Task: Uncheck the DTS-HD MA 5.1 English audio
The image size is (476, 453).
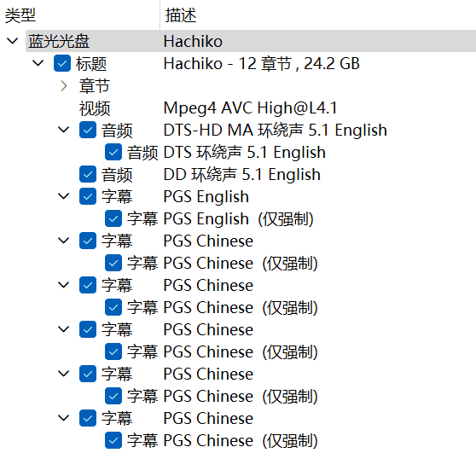Action: point(88,130)
